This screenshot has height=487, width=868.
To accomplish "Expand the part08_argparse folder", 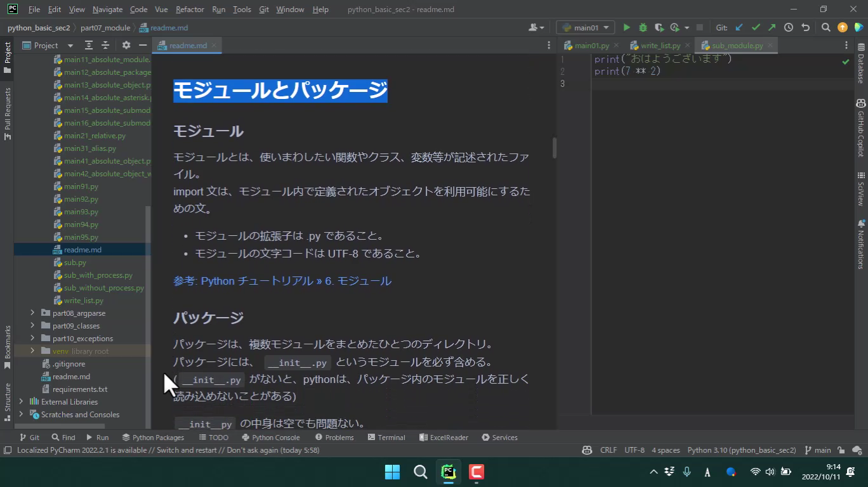I will 32,313.
